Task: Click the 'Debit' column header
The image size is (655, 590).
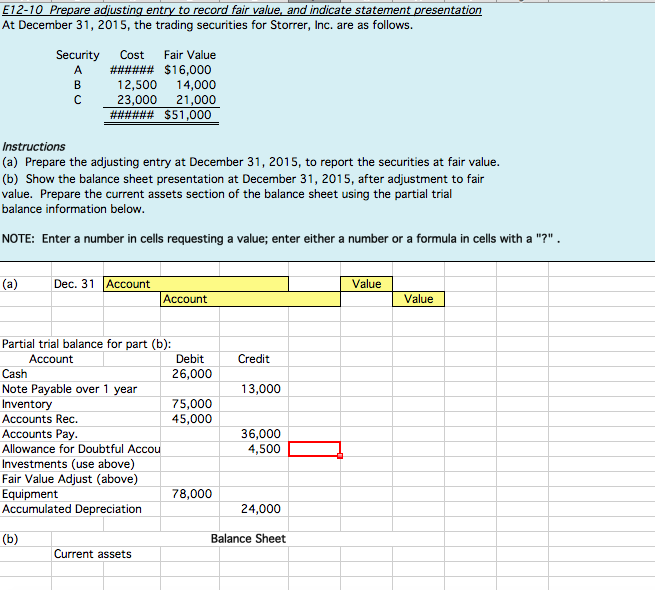Action: (x=190, y=359)
